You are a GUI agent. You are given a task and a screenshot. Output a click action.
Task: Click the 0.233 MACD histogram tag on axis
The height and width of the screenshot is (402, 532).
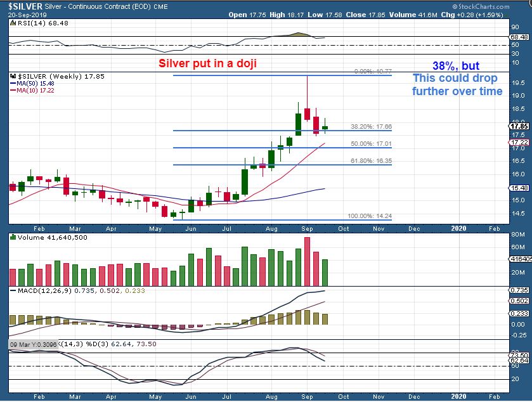519,313
